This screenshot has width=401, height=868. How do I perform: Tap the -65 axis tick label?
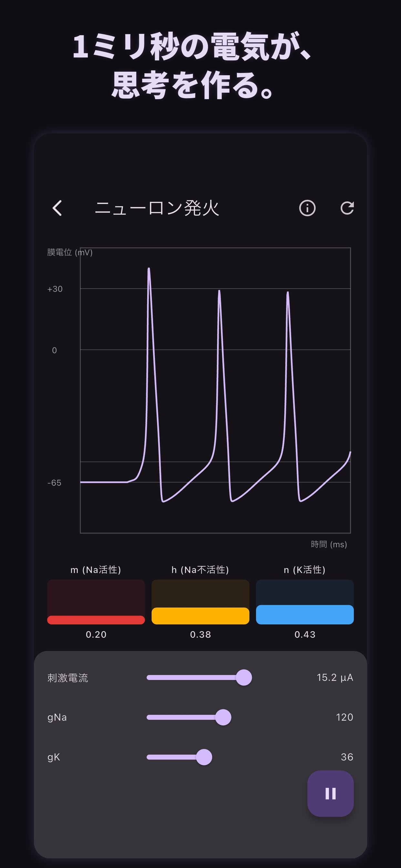click(x=54, y=483)
